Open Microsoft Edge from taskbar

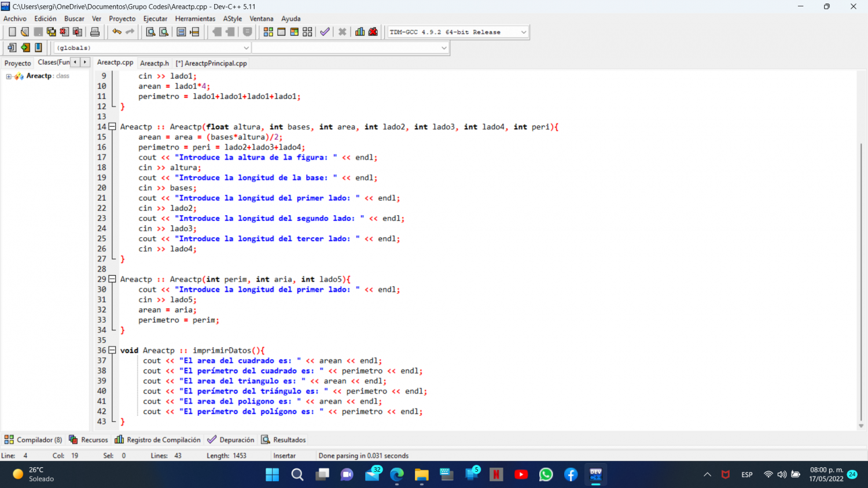[397, 475]
